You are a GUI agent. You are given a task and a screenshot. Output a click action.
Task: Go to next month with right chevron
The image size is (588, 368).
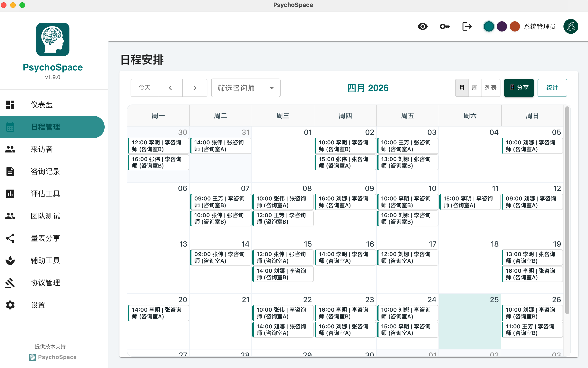tap(195, 88)
